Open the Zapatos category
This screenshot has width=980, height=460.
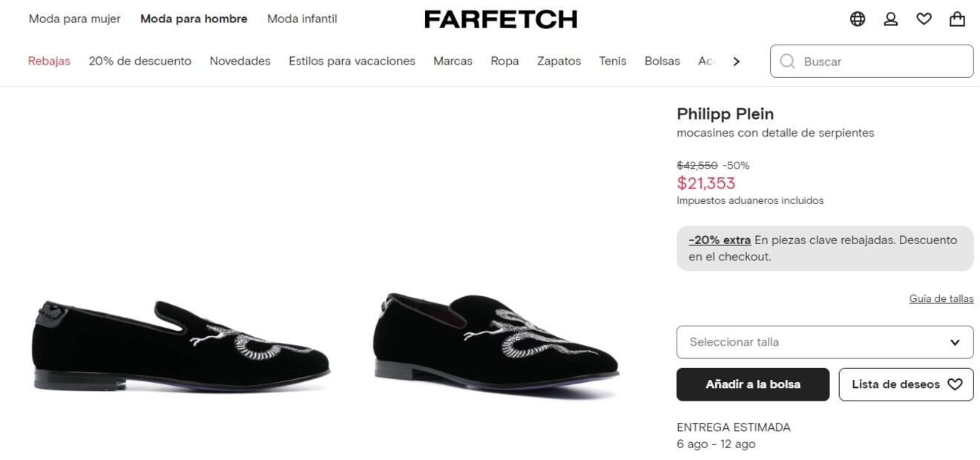[559, 62]
